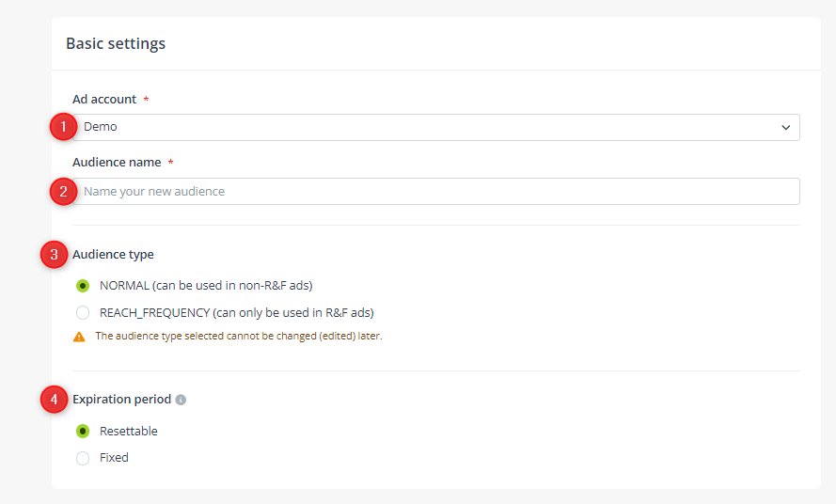
Task: Click the Basic settings heading
Action: pos(116,43)
